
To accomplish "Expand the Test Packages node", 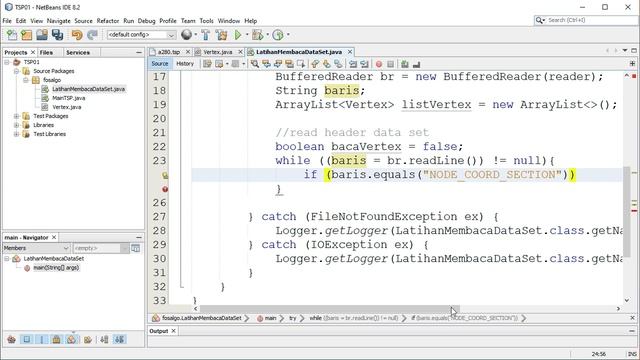I will (x=16, y=116).
